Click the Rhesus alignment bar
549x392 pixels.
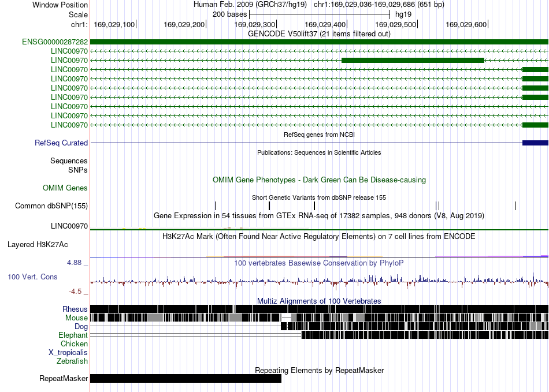pos(320,309)
